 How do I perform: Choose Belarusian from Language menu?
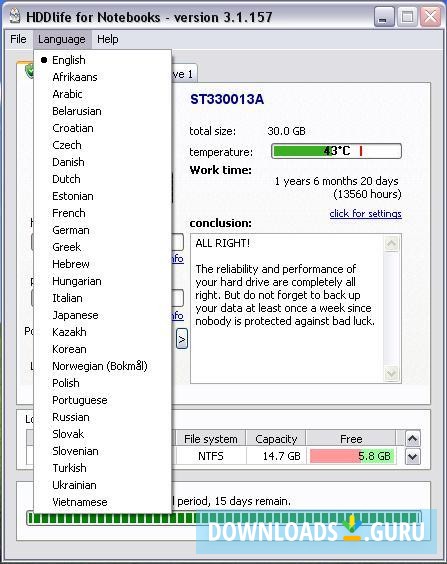click(x=102, y=111)
